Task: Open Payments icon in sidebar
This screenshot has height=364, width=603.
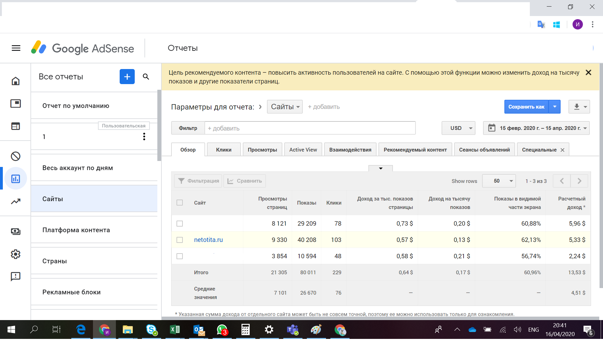Action: tap(15, 231)
